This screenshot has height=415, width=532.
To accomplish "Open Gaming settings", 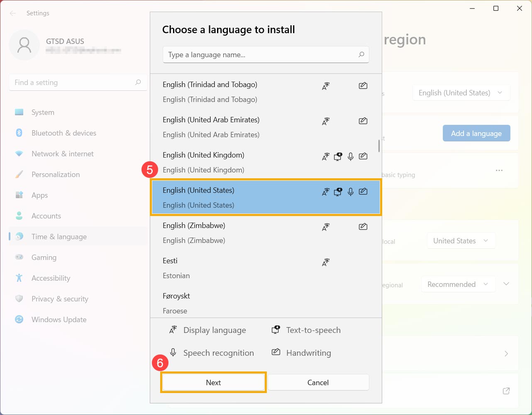I will click(78, 257).
